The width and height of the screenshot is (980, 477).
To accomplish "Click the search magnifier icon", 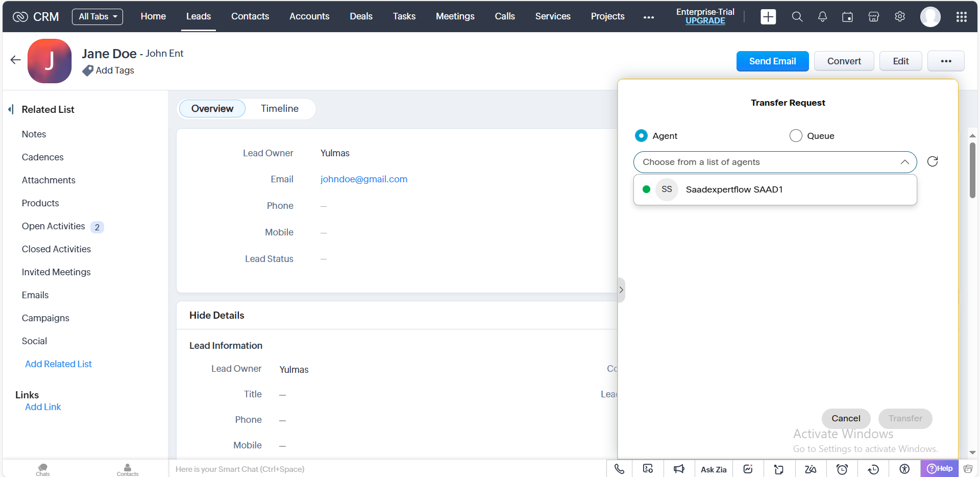I will click(797, 17).
